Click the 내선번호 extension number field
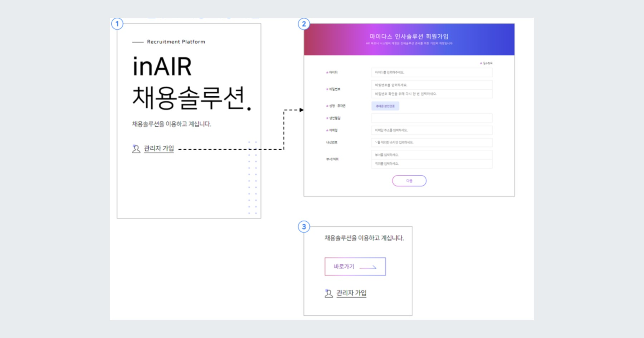This screenshot has width=644, height=338. (431, 143)
